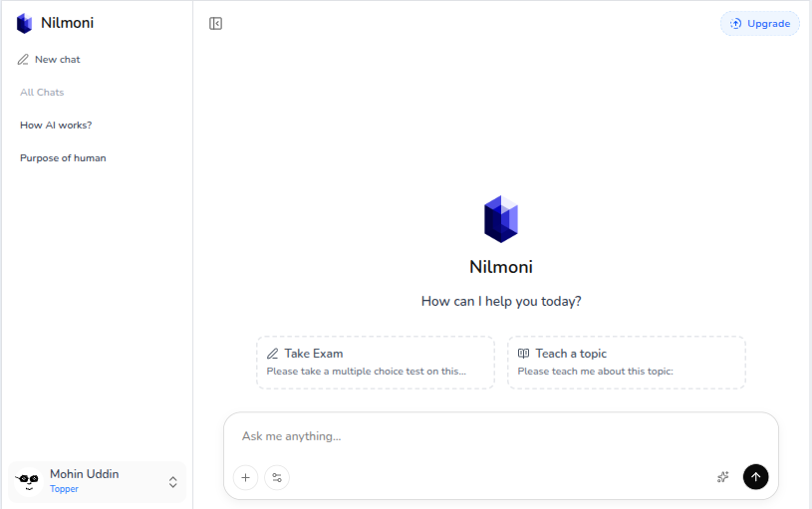The image size is (812, 509).
Task: Expand the Mohin Uddin account chevron
Action: [173, 482]
